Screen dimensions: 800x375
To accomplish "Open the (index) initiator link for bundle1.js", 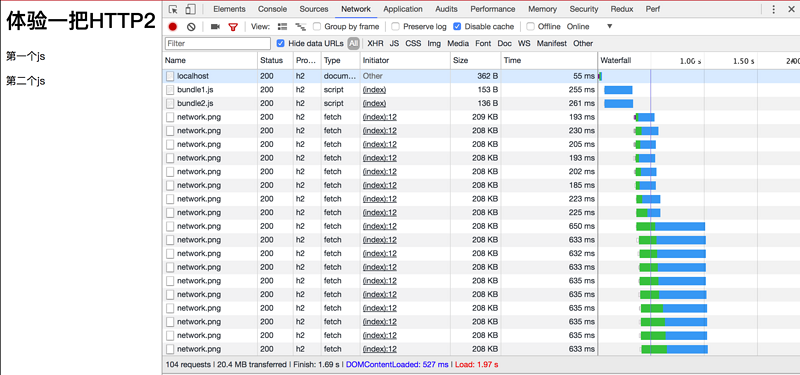I will tap(374, 90).
